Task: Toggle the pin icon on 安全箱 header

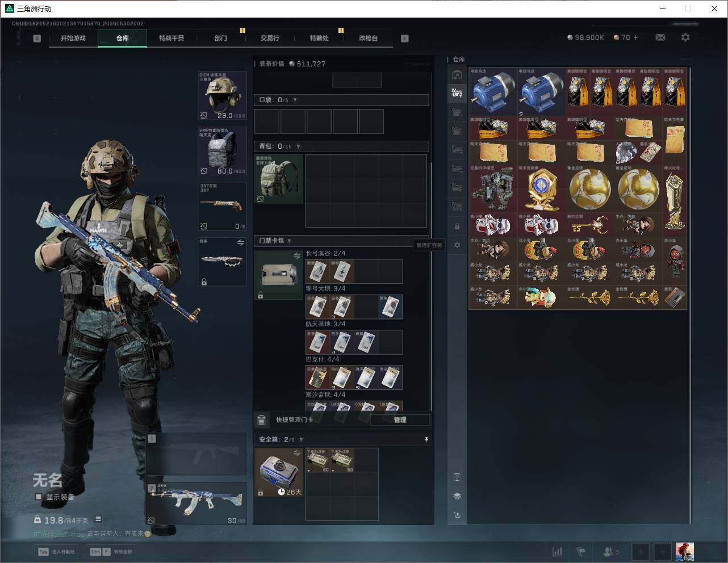Action: point(426,439)
